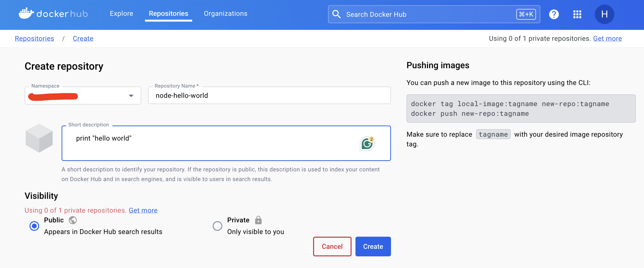Viewport: 644px width, 268px height.
Task: Click the Grammarly icon in description field
Action: 367,144
